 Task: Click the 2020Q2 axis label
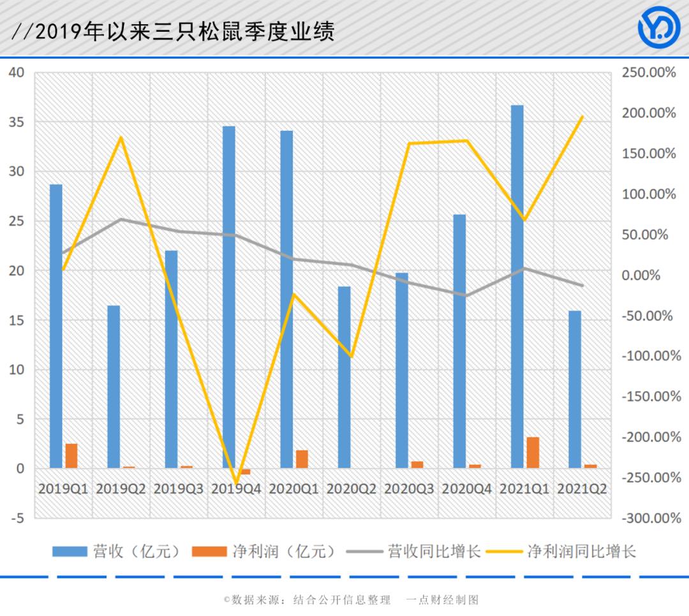click(352, 488)
